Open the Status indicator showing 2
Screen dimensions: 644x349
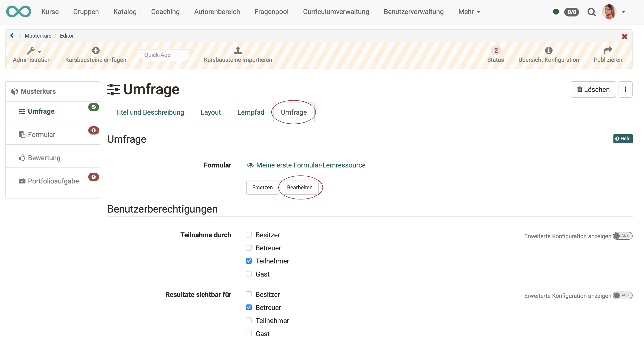click(x=496, y=50)
